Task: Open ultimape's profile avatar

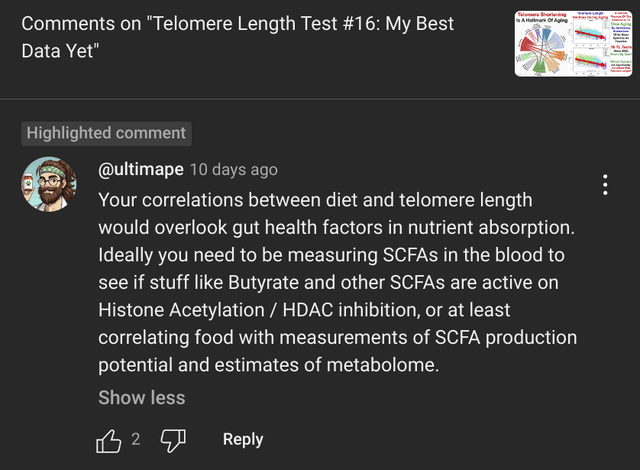Action: pyautogui.click(x=49, y=184)
